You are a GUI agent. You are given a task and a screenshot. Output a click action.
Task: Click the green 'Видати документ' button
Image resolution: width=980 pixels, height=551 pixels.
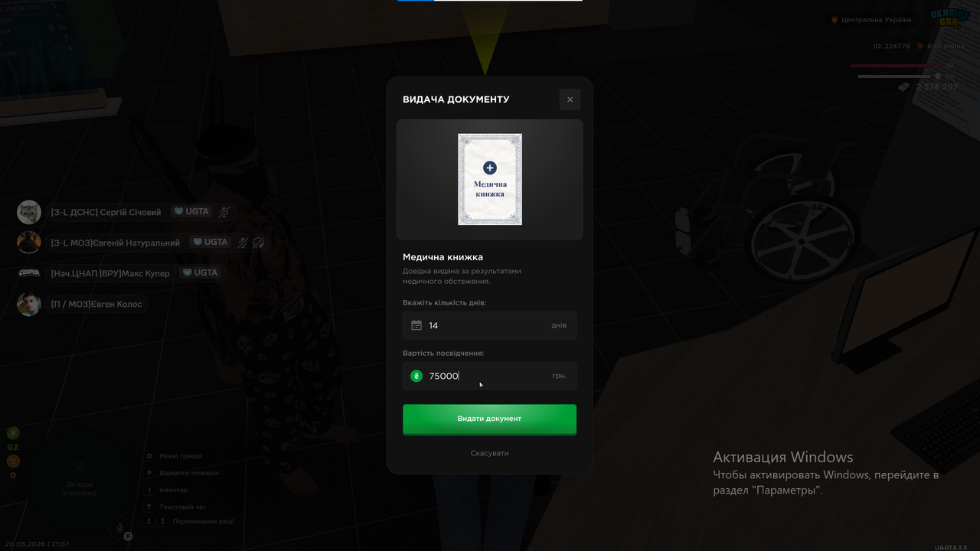click(489, 419)
